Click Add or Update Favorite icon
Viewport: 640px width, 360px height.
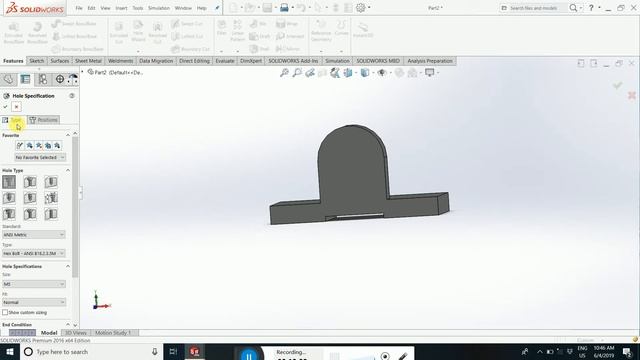[x=29, y=145]
